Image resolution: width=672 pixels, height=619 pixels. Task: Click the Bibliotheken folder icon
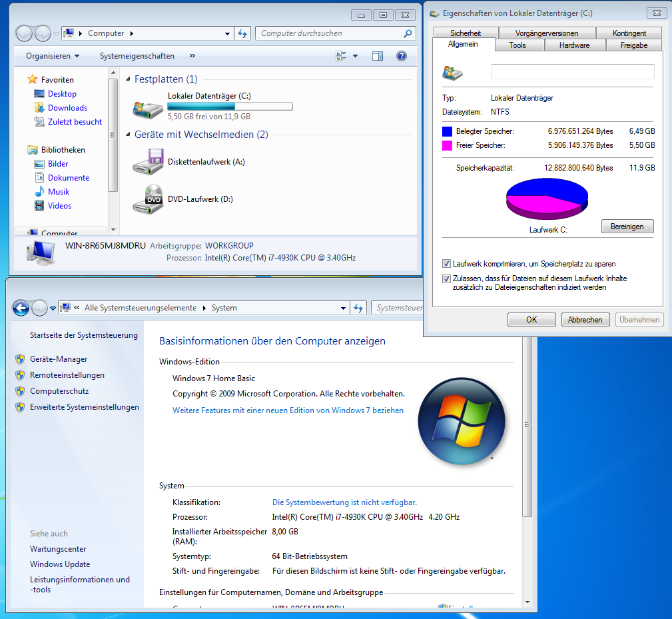point(33,150)
